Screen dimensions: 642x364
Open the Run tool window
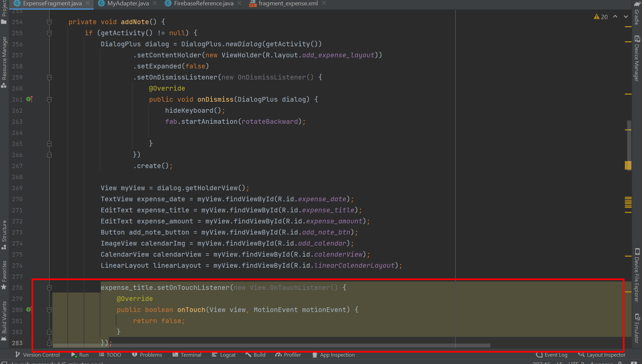pyautogui.click(x=80, y=355)
